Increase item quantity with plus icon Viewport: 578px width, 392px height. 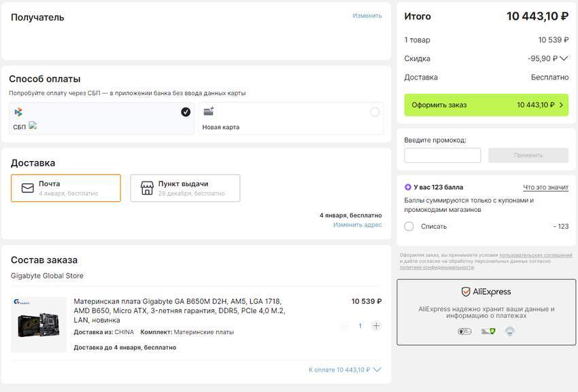(376, 326)
